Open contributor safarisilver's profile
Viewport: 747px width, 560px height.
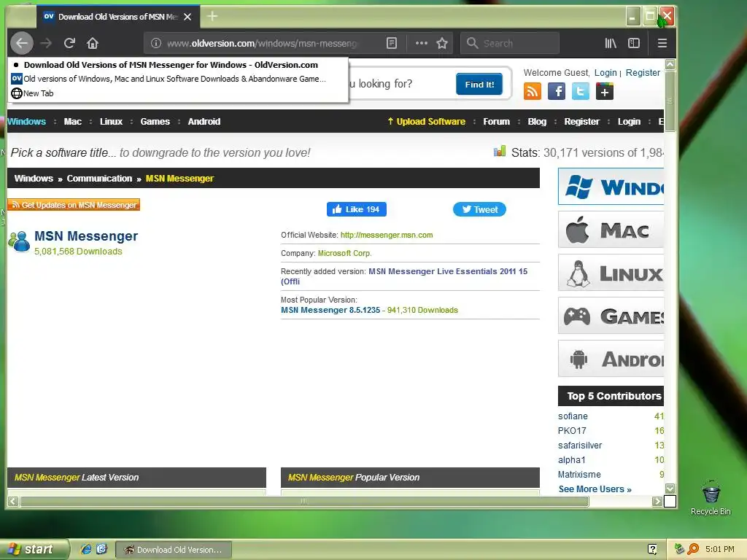580,446
